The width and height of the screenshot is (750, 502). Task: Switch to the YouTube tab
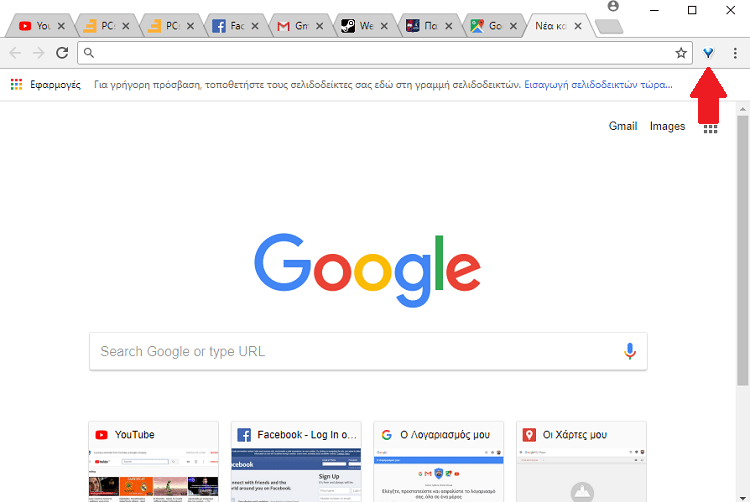[41, 26]
